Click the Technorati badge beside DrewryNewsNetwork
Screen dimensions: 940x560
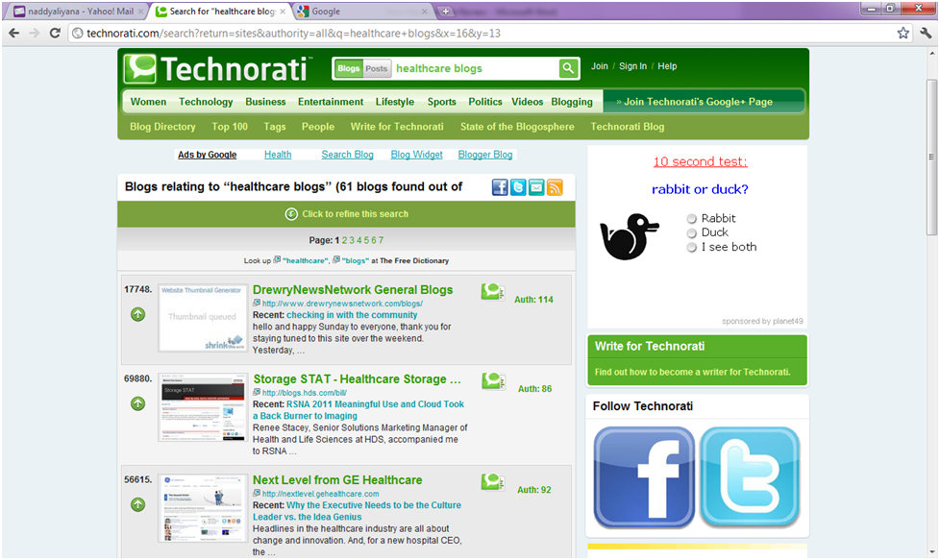pos(493,292)
